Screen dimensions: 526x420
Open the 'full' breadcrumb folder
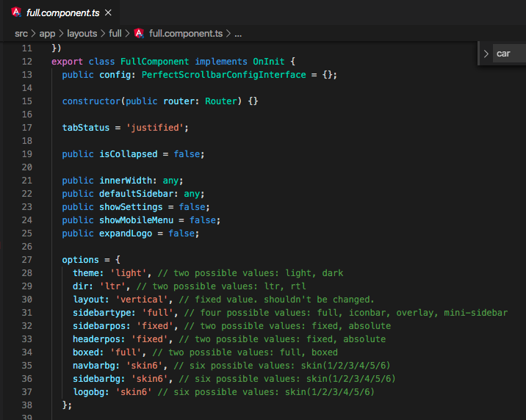click(x=115, y=33)
